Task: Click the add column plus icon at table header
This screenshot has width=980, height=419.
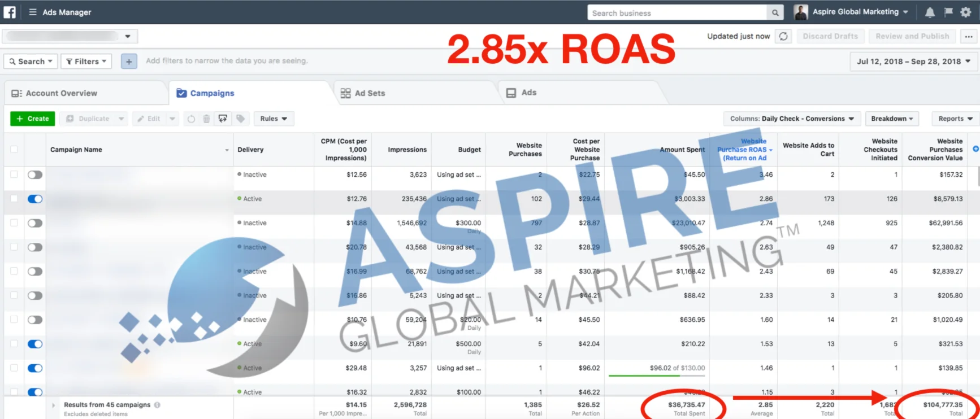Action: [x=975, y=149]
